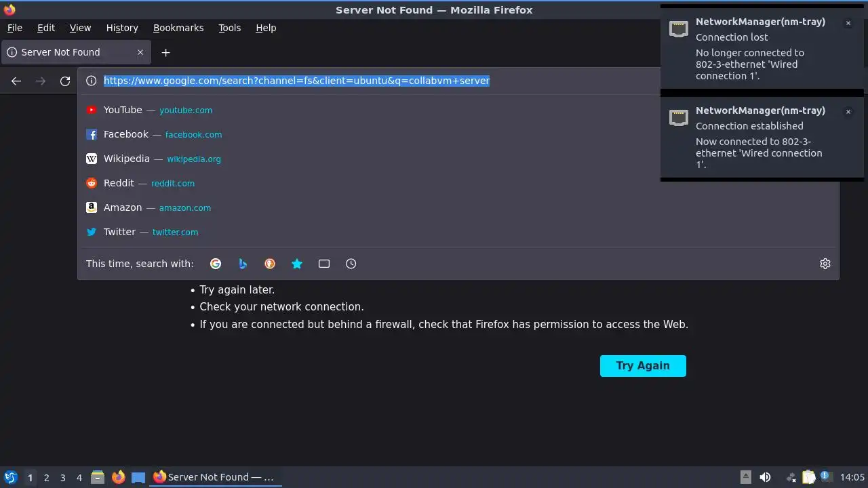The height and width of the screenshot is (488, 868).
Task: Activate Server Not Found taskbar window button
Action: coord(216,477)
